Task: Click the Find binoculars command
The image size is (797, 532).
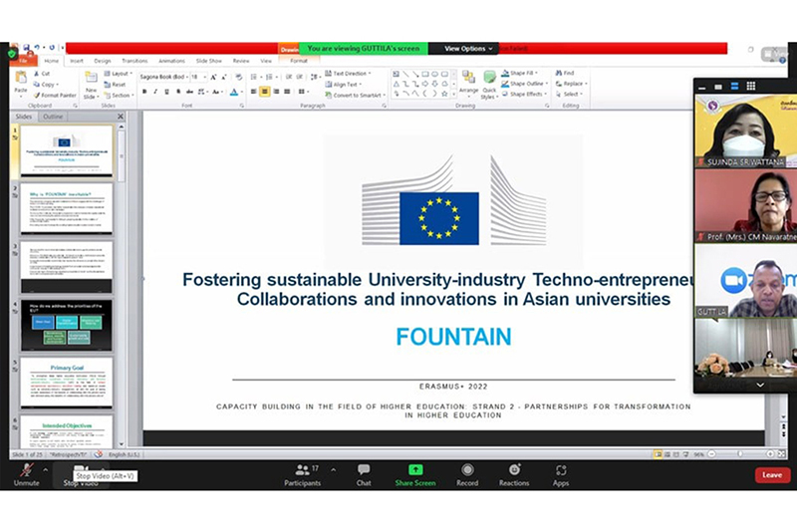Action: coord(565,73)
